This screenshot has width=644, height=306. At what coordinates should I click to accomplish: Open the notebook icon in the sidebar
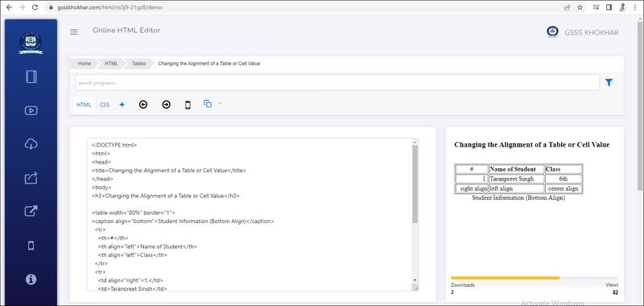31,77
